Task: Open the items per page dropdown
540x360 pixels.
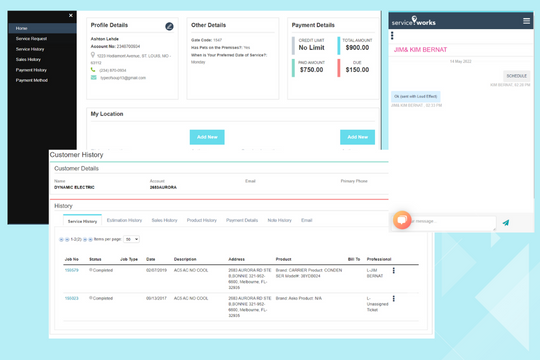Action: (x=131, y=239)
